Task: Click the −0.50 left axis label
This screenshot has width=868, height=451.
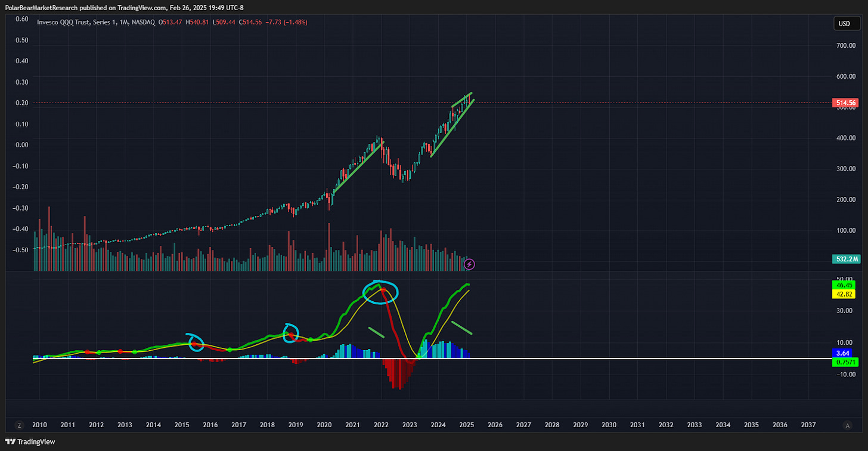Action: pyautogui.click(x=21, y=250)
